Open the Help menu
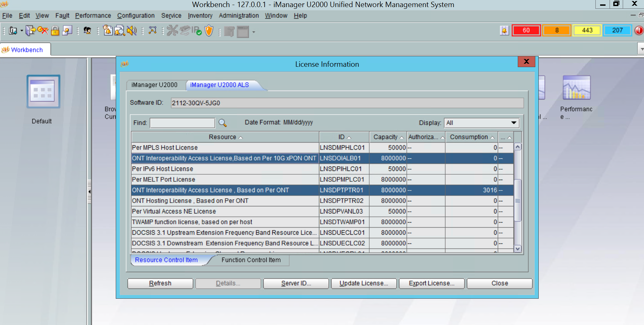 300,16
